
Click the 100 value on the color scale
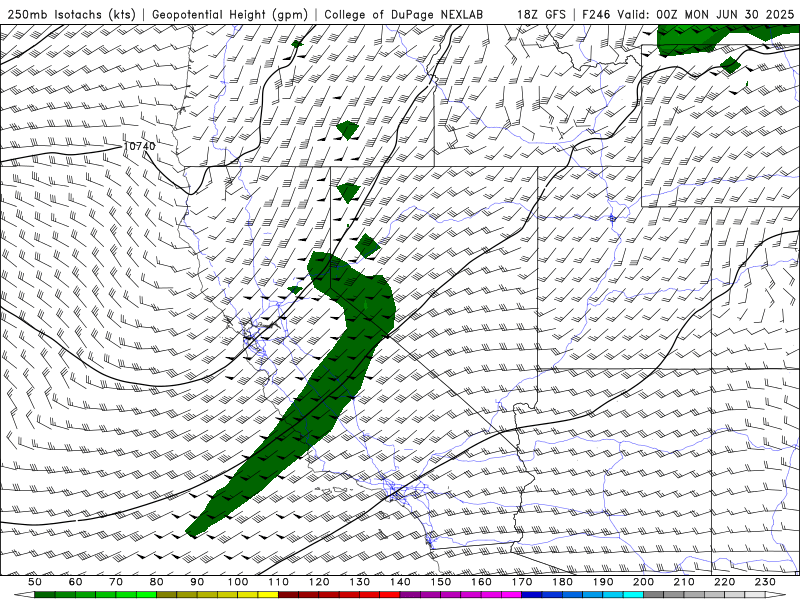[238, 582]
